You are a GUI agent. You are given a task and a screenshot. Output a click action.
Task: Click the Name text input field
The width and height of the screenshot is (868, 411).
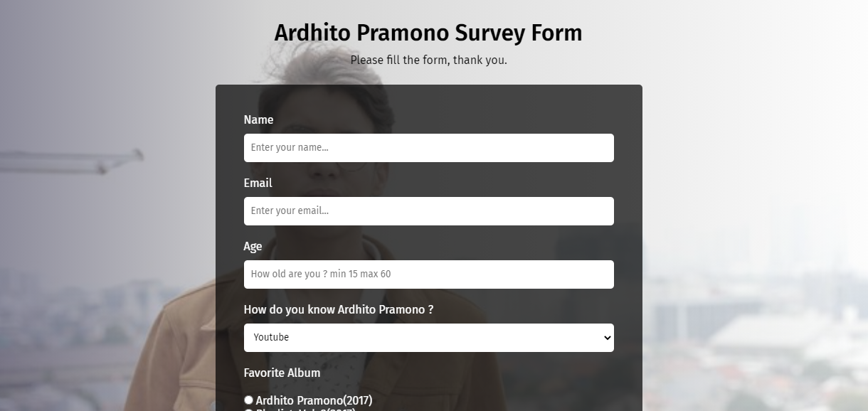[x=428, y=148]
